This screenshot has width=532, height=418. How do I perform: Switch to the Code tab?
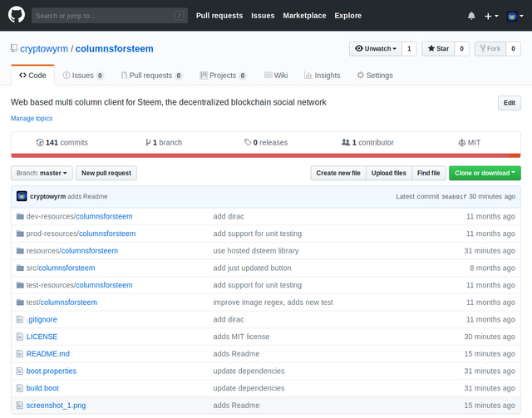point(32,76)
